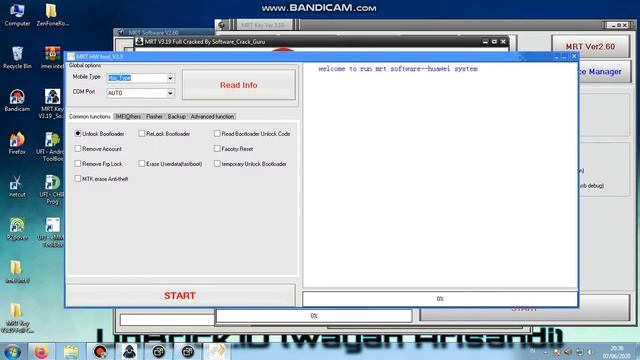
Task: Click the first round MRT taskbar icon
Action: [158, 352]
